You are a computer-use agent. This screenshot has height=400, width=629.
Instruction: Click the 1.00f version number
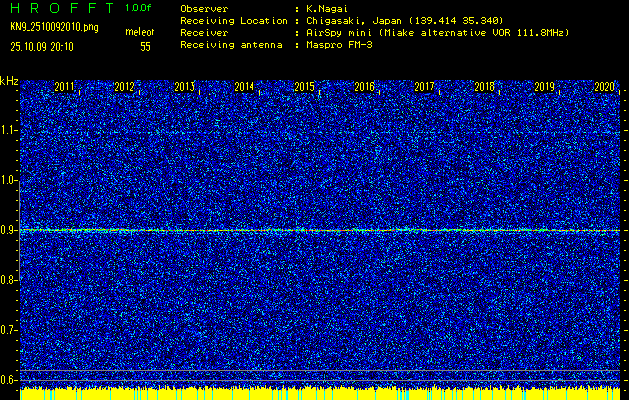tap(139, 8)
